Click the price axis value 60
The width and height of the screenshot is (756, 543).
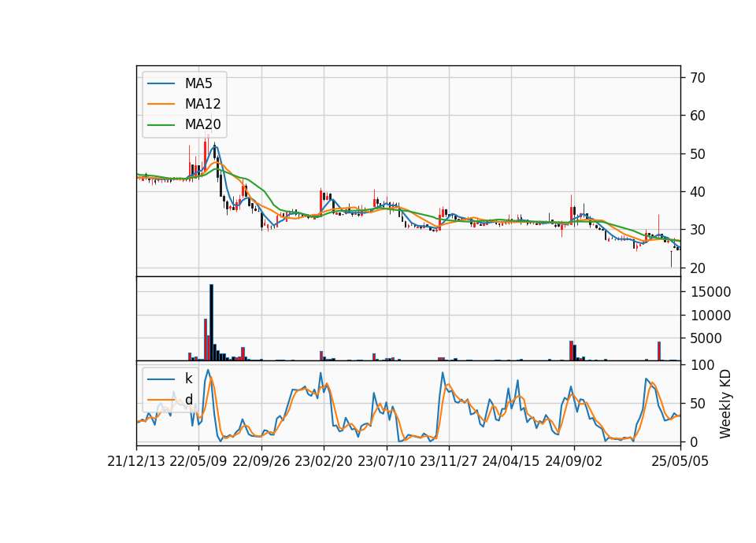click(x=698, y=116)
